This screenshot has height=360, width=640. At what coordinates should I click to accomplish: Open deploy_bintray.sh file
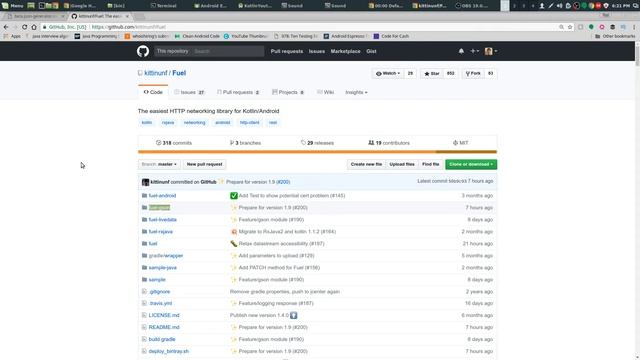(x=169, y=351)
